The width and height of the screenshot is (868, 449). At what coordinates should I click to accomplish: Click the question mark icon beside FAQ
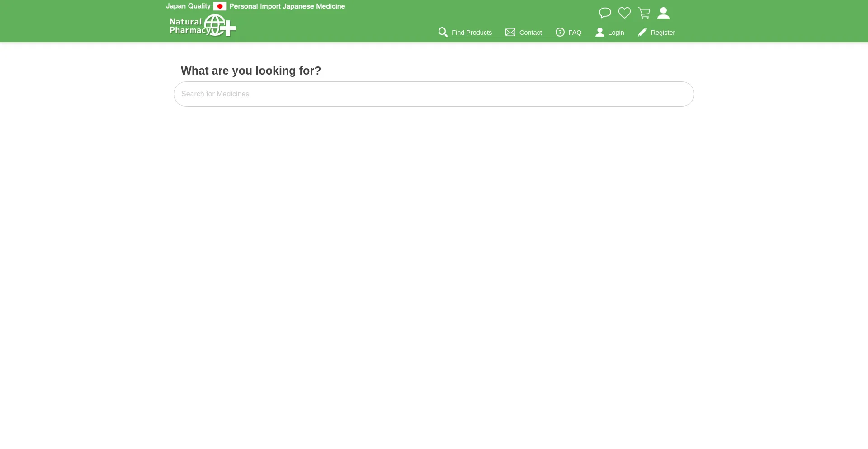pos(560,33)
